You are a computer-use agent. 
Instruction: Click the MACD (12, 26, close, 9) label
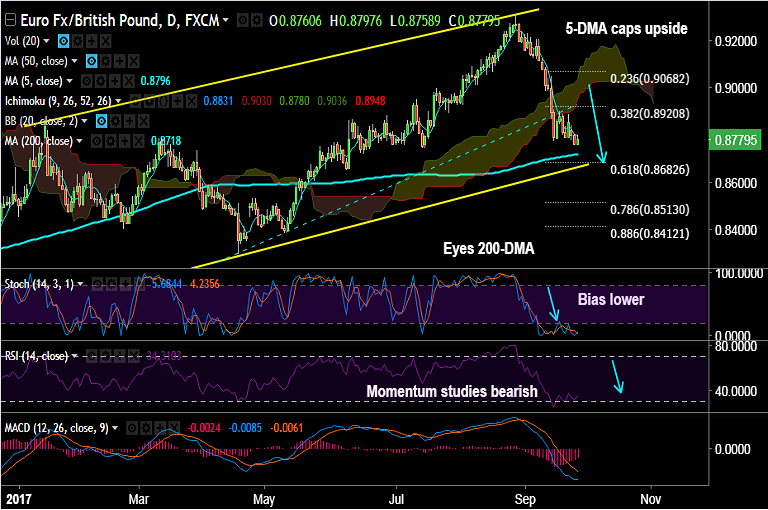pyautogui.click(x=57, y=428)
